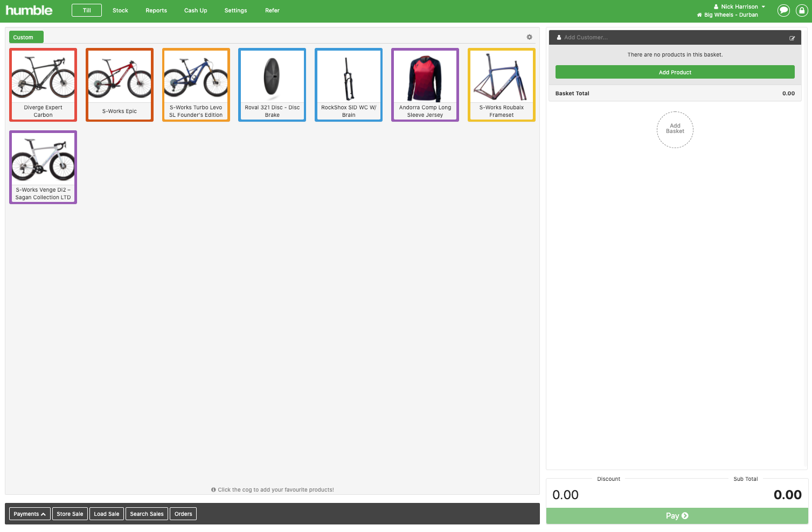The image size is (812, 532).
Task: Open the Stock menu
Action: click(120, 10)
